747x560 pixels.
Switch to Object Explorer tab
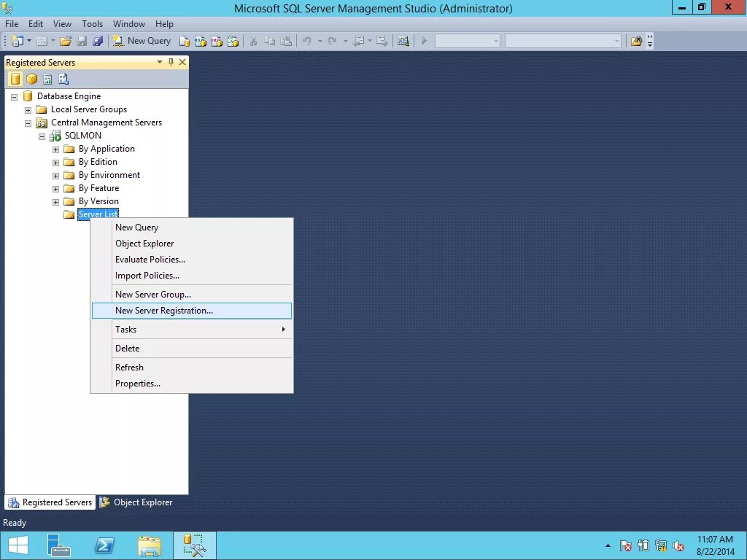click(x=136, y=502)
